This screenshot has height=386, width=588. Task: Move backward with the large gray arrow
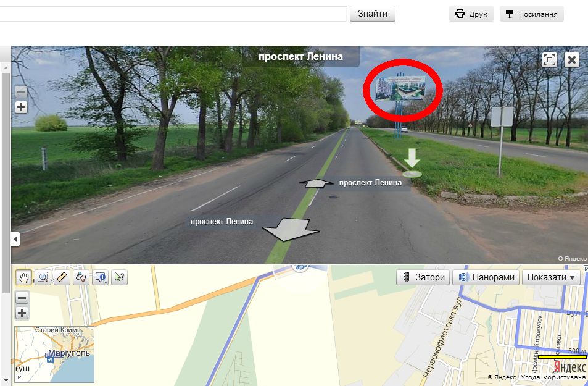tap(291, 229)
